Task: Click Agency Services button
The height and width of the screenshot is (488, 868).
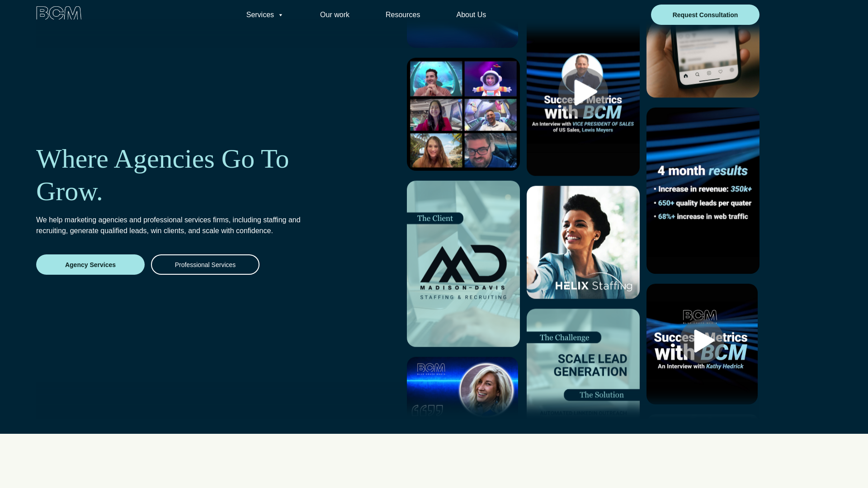Action: (x=90, y=264)
